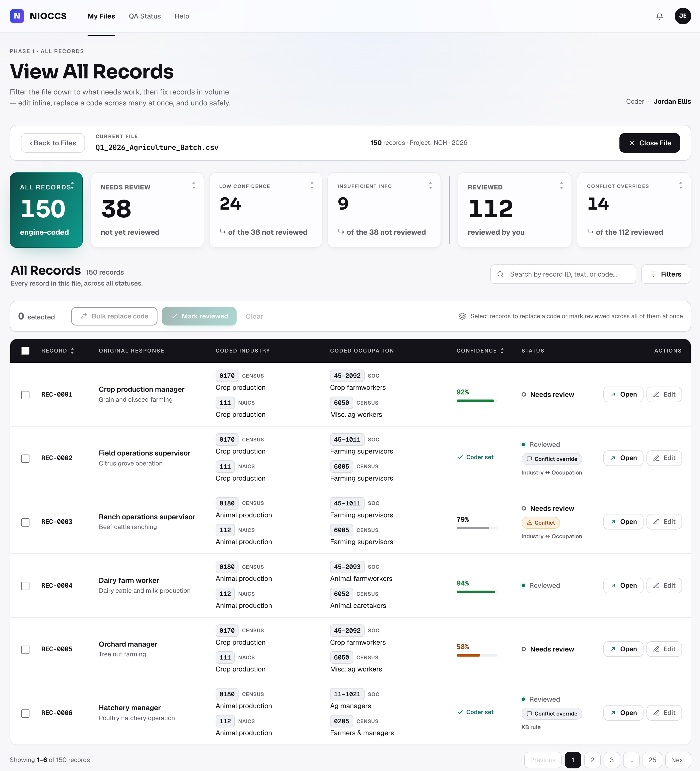Edit record REC-0003
The width and height of the screenshot is (700, 771).
[664, 522]
